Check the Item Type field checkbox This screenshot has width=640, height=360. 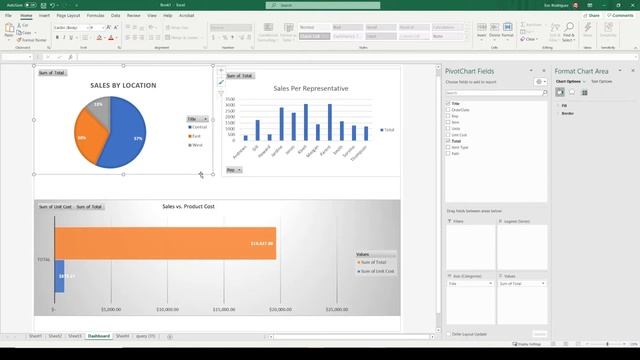pos(448,147)
